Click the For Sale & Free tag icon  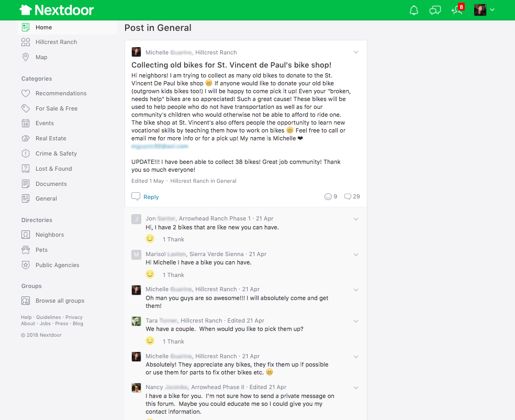coord(26,108)
